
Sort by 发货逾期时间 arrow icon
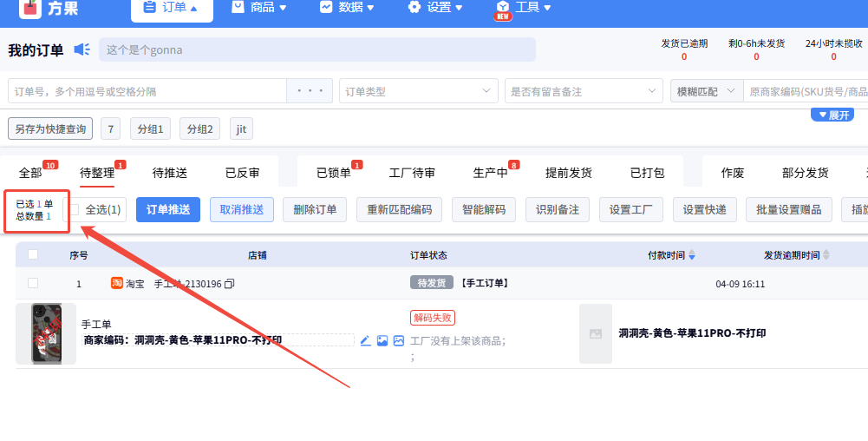coord(826,255)
